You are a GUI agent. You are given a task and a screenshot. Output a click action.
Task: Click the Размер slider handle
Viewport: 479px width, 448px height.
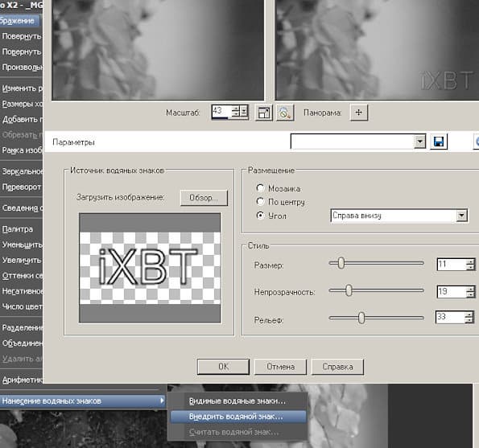point(341,263)
